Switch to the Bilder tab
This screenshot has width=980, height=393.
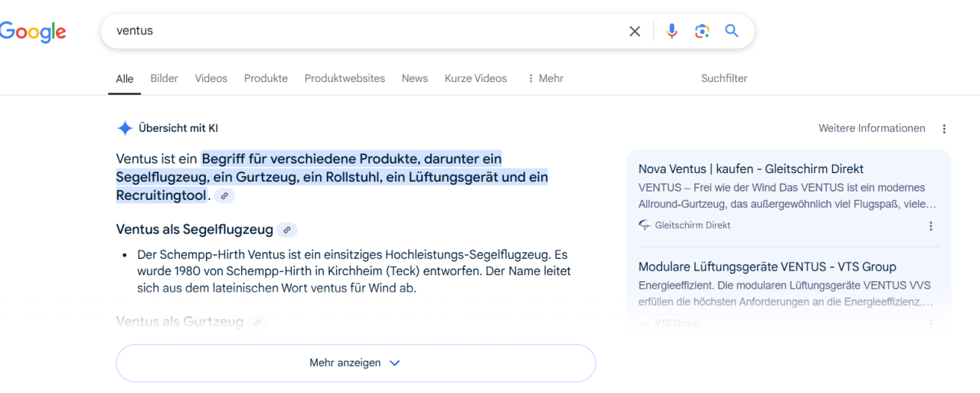[164, 78]
